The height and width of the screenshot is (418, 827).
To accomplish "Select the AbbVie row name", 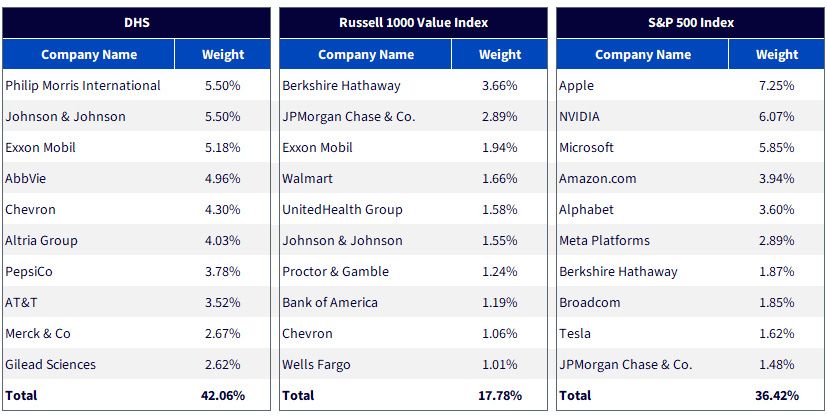I will coord(26,178).
